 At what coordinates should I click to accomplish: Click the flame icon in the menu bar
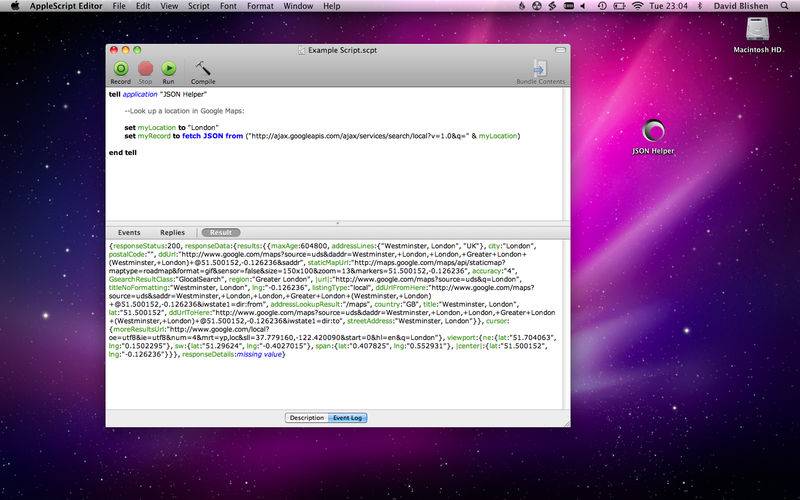tap(521, 6)
